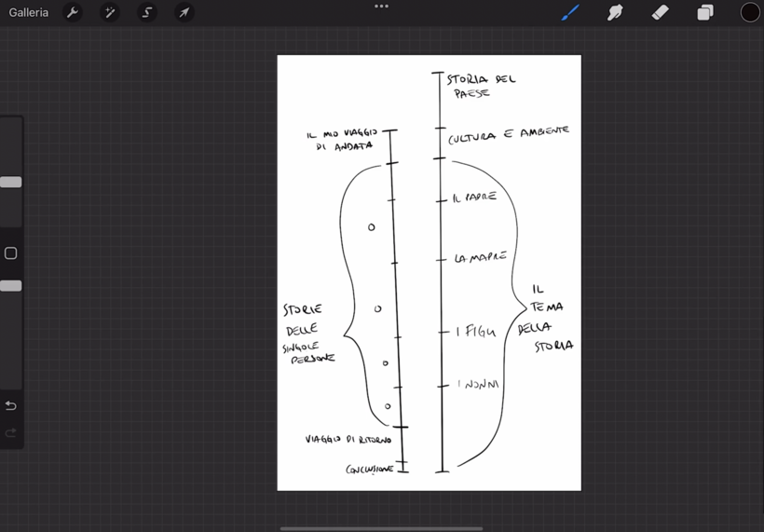This screenshot has width=764, height=532.
Task: Tap the home indicator bar at bottom
Action: [381, 528]
